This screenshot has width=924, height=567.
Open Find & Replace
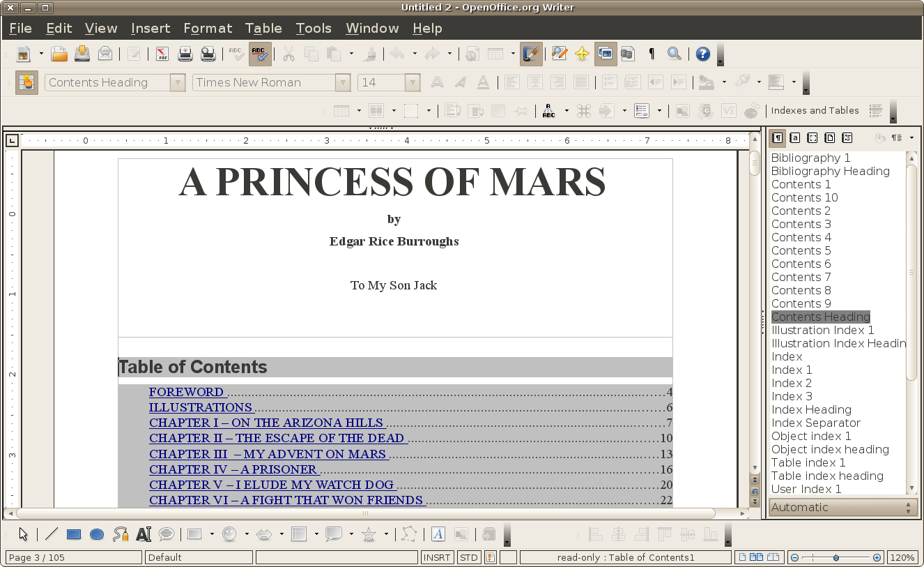(x=560, y=54)
